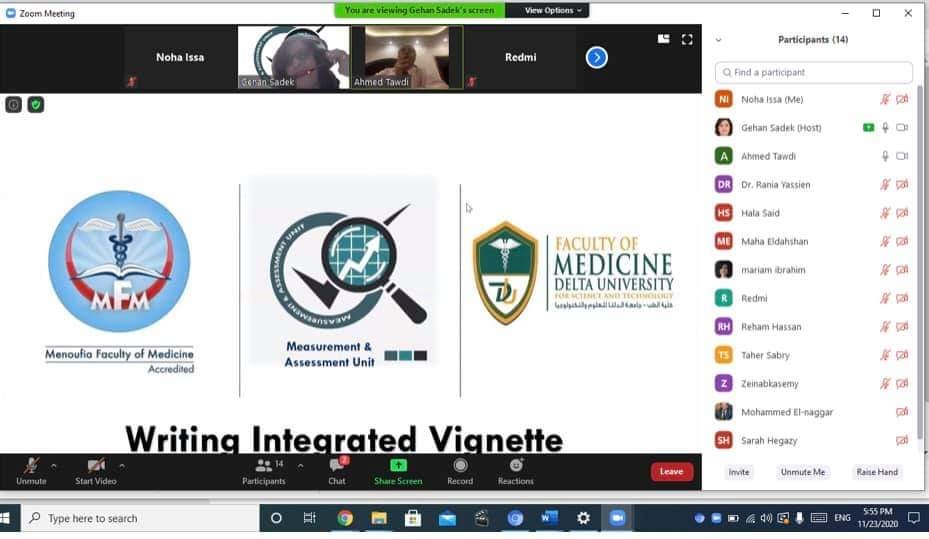929x539 pixels.
Task: Select Redmi video tile
Action: coord(521,57)
